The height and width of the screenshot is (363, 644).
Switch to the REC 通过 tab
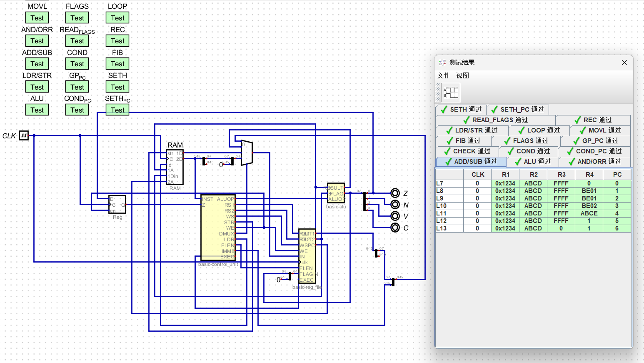593,120
